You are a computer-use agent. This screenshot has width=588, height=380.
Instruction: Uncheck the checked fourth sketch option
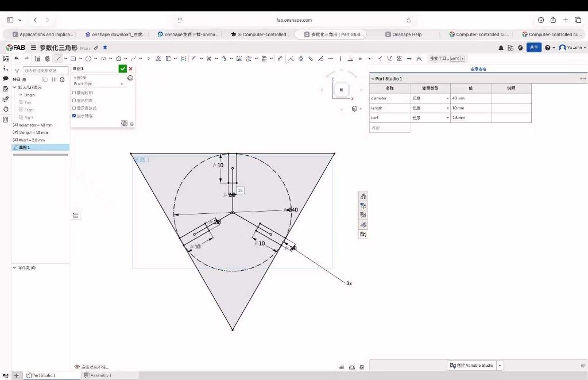(x=74, y=116)
